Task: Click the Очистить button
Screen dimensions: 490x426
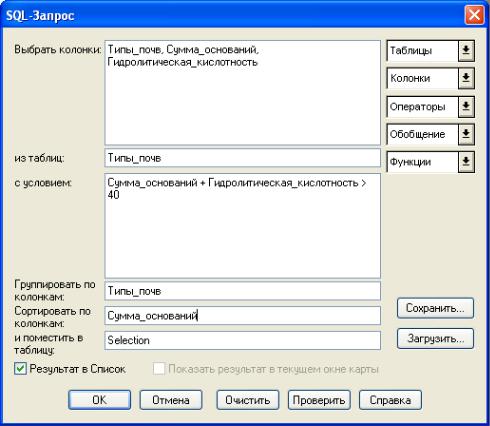Action: click(x=248, y=400)
